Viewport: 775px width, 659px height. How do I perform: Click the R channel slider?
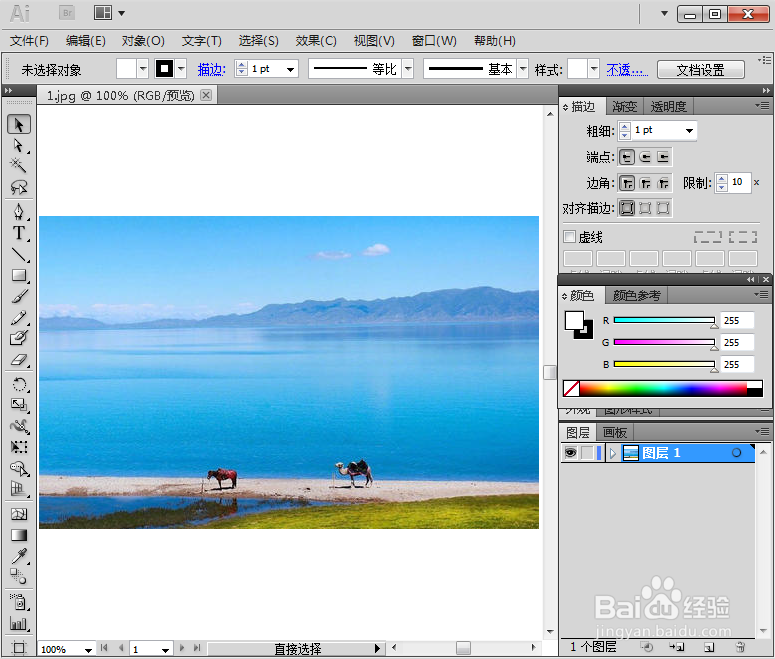[664, 320]
